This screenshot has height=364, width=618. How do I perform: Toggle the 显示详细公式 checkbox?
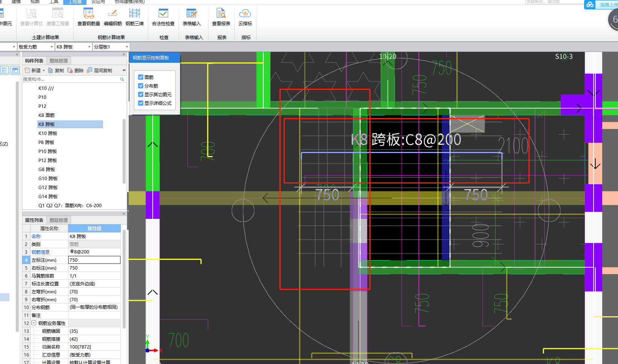coord(141,103)
